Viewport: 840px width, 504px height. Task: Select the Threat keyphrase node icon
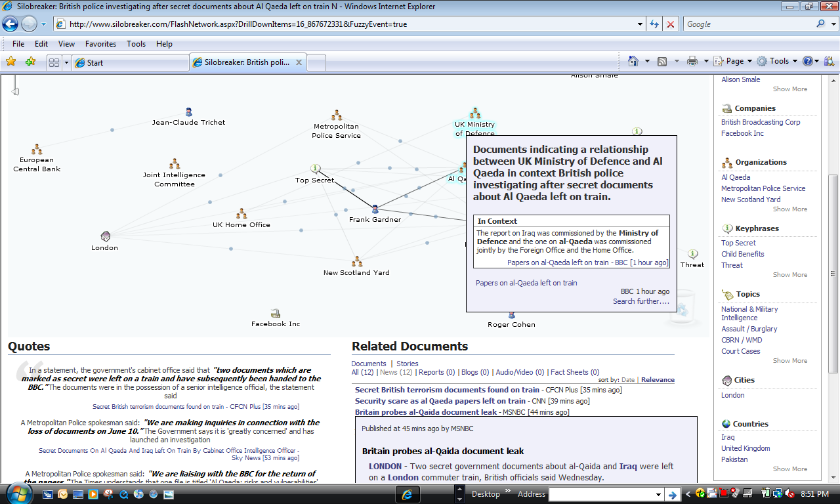click(692, 254)
